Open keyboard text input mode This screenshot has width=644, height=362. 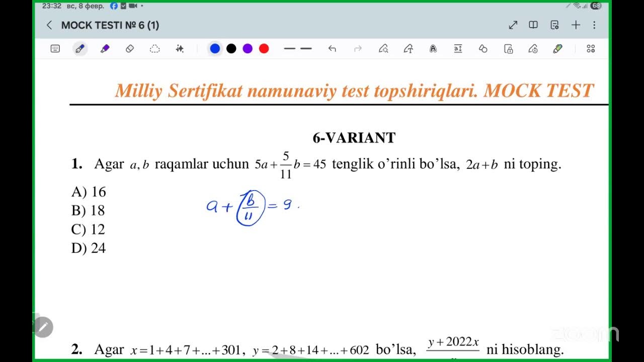coord(55,49)
